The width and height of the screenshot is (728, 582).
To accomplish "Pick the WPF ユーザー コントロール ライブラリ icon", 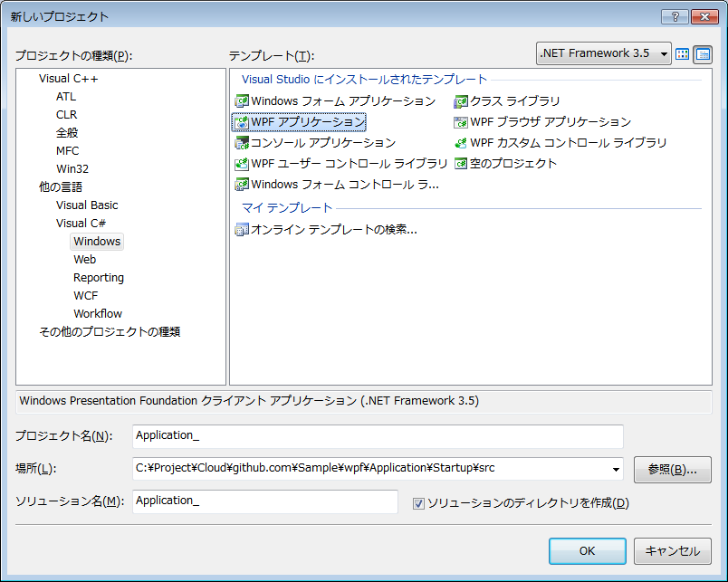I will 242,164.
